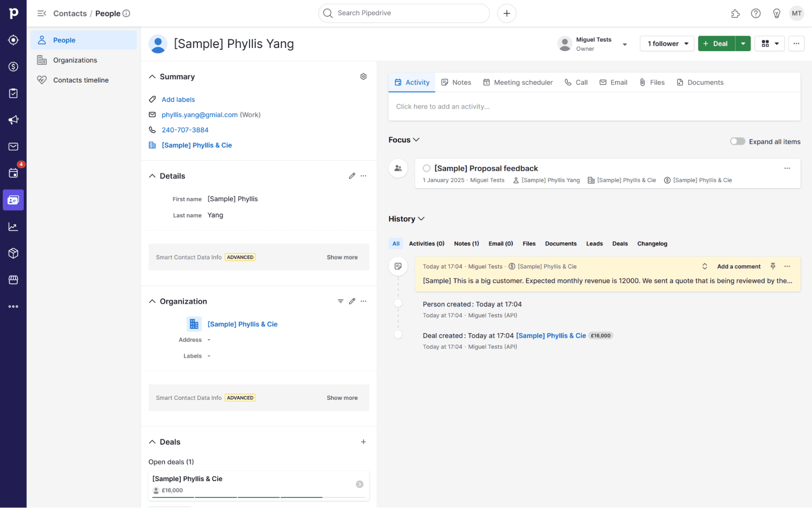Open the help question mark icon
812x508 pixels.
point(756,13)
